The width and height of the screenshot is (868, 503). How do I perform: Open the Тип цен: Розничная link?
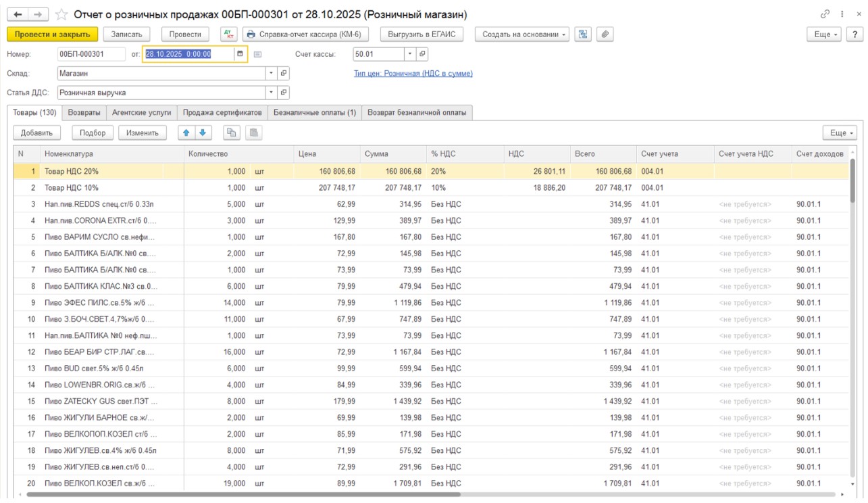coord(413,73)
